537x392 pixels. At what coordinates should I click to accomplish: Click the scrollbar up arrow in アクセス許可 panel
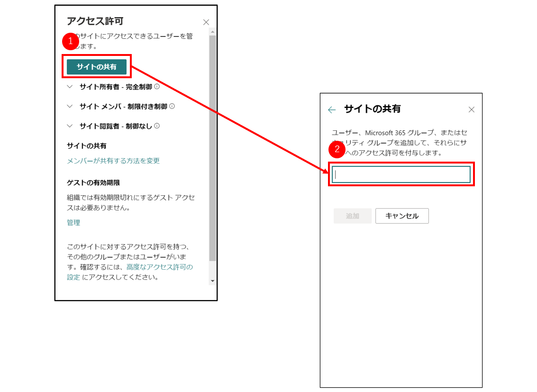[212, 32]
